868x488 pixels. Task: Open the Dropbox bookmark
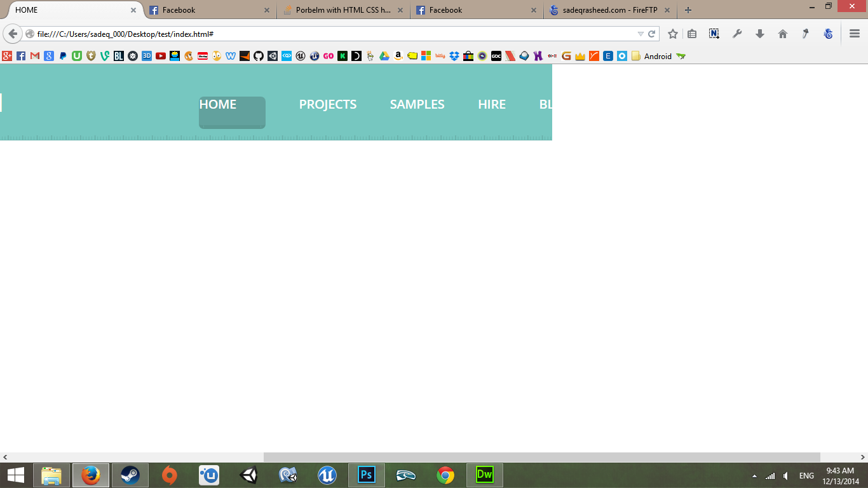click(454, 56)
